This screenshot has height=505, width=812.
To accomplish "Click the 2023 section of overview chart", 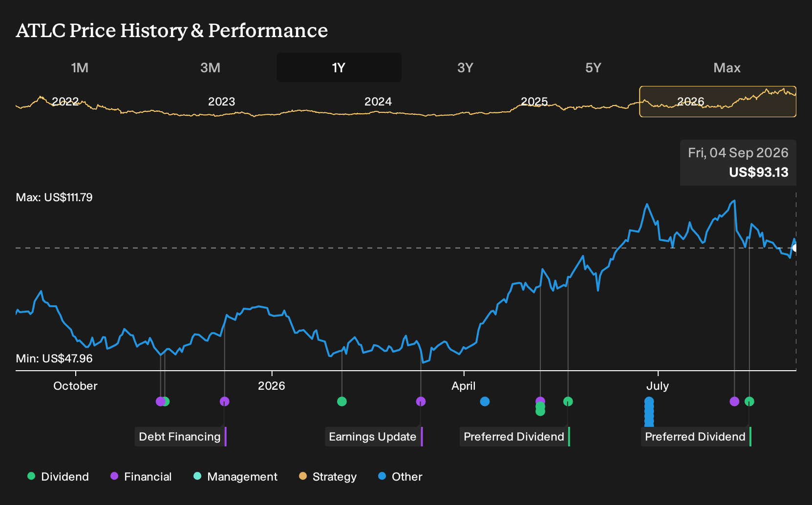I will 221,102.
